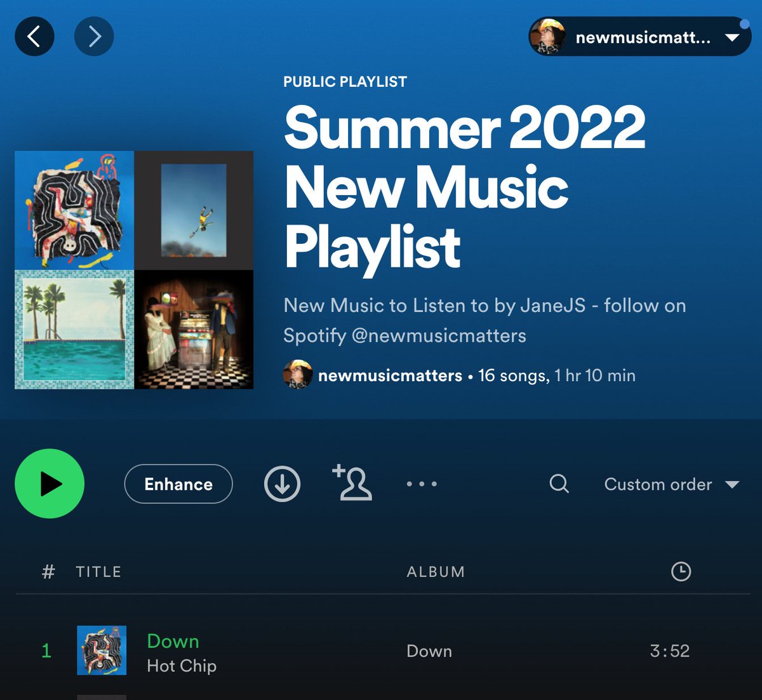Click the newmusicmatters creator name link
The width and height of the screenshot is (762, 700).
pyautogui.click(x=389, y=375)
